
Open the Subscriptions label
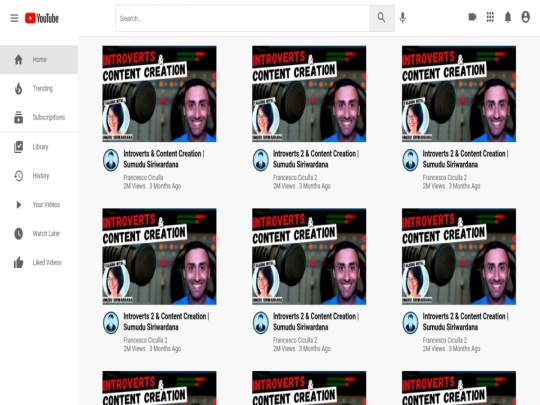point(49,117)
